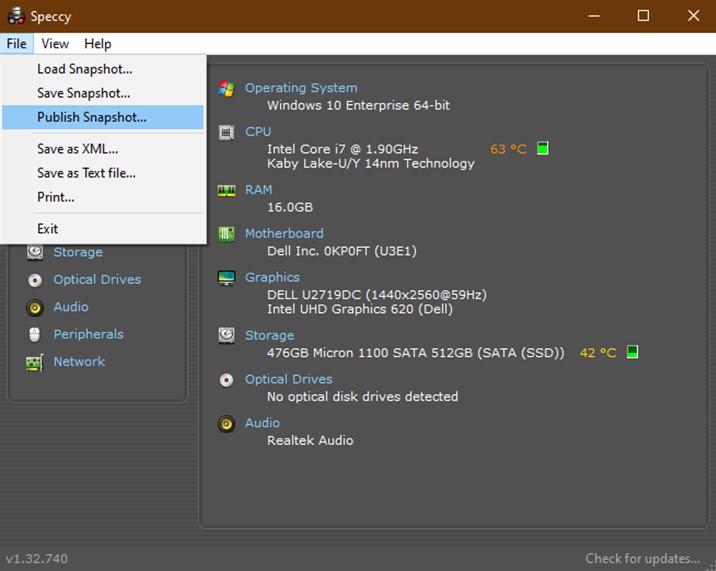Click Windows 10 Enterprise 64-bit text

[x=358, y=106]
